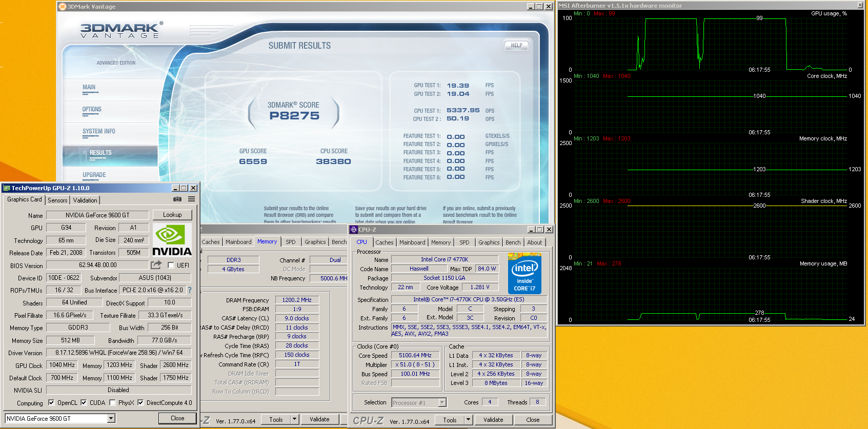Open the Graphics tab in front CPU-Z
The width and height of the screenshot is (868, 429).
point(489,242)
